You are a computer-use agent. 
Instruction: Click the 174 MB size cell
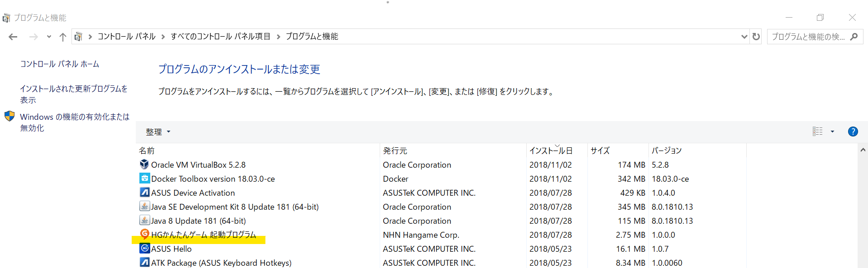tap(631, 165)
